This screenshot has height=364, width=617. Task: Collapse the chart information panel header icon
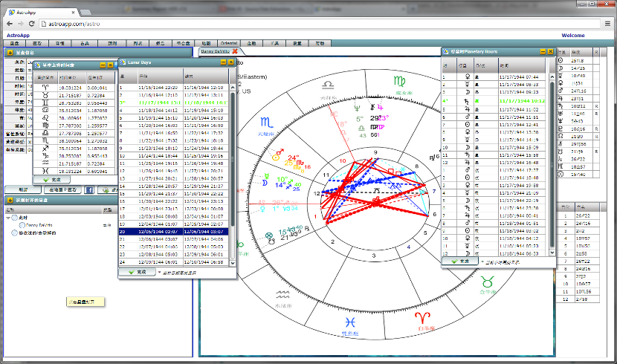(x=9, y=53)
